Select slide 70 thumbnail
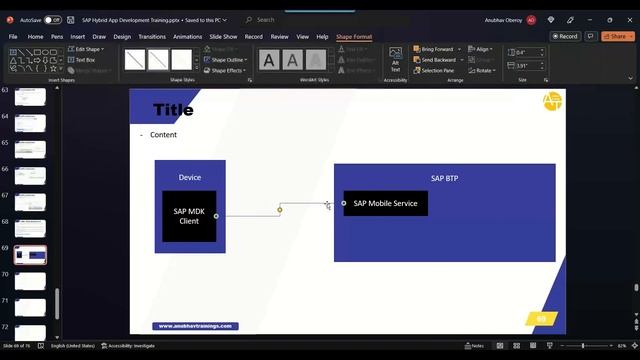 [30, 281]
